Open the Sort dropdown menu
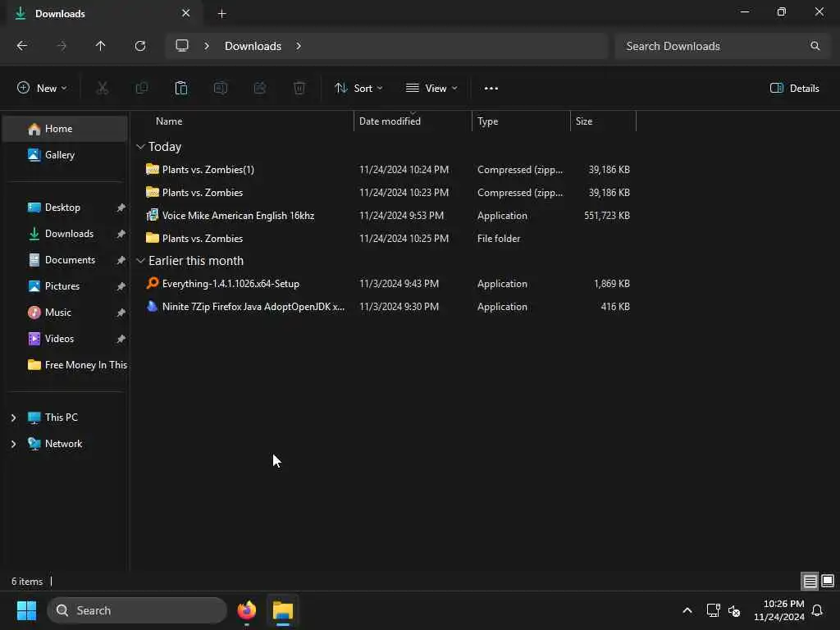Image resolution: width=840 pixels, height=630 pixels. (358, 88)
